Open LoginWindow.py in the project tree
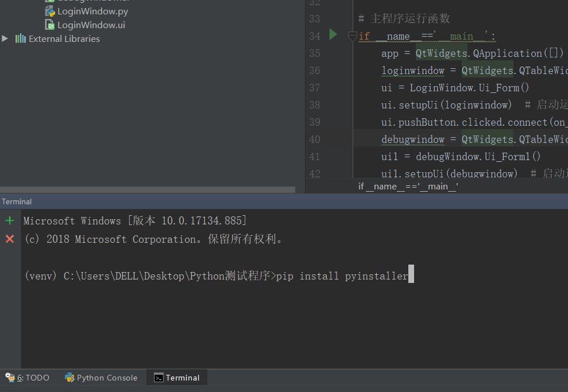This screenshot has width=568, height=392. (x=92, y=11)
